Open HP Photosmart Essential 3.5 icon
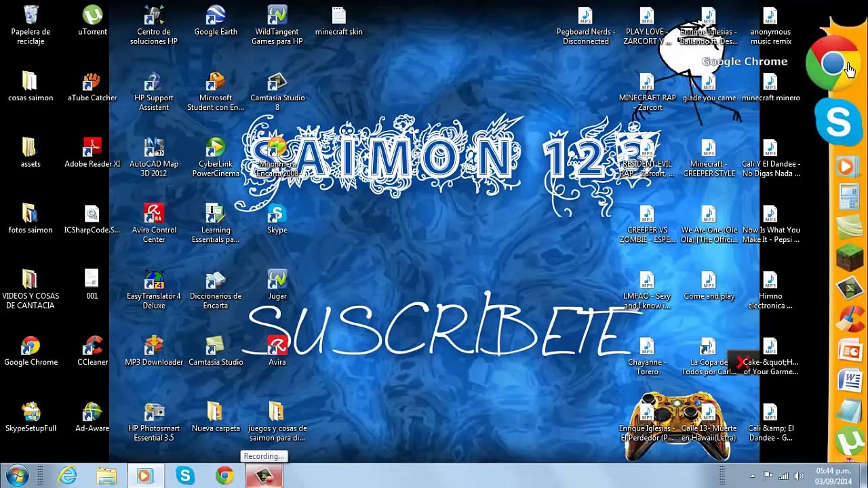This screenshot has width=868, height=488. [154, 422]
